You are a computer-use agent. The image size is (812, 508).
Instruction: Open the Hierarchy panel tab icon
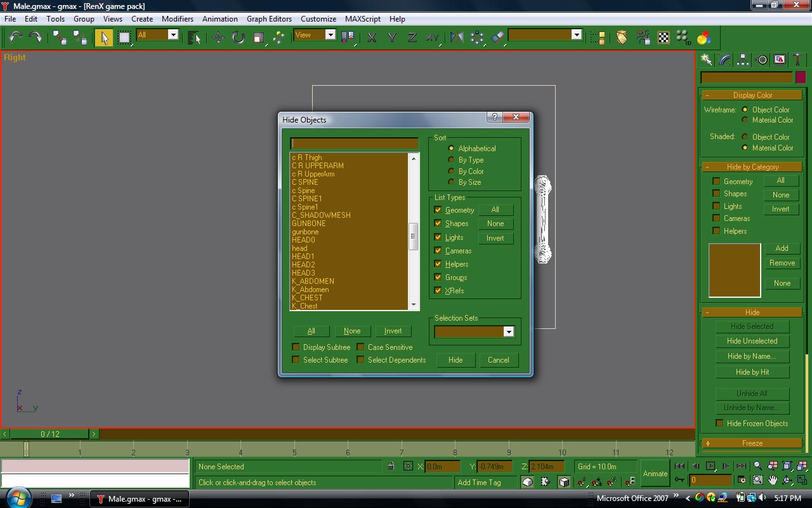743,60
